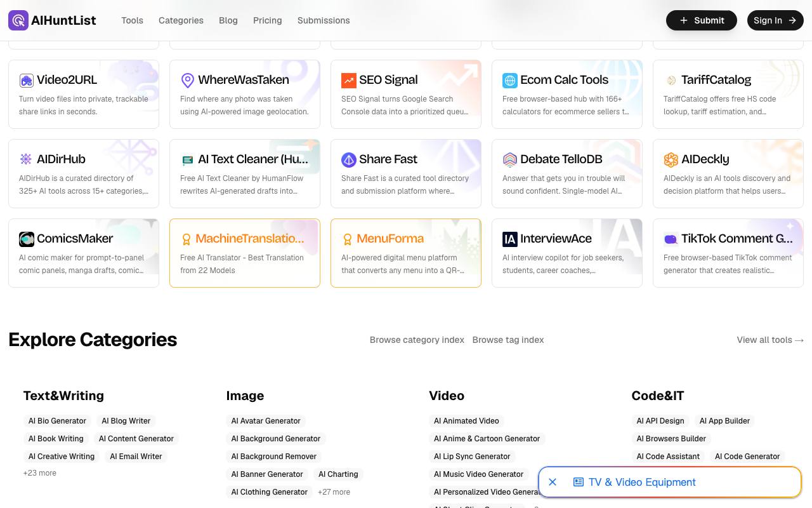Select the AI Animated Video tag
This screenshot has width=812, height=508.
coord(466,421)
